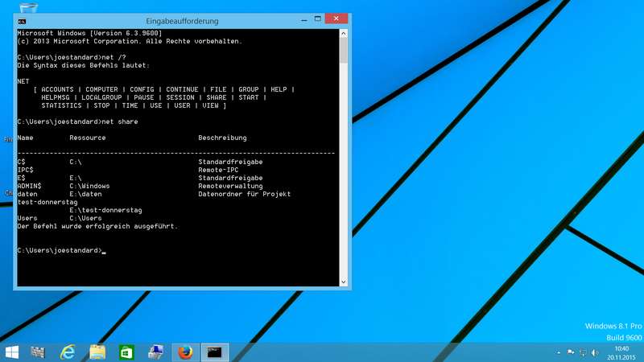Switch to Firefox in the taskbar
This screenshot has height=362, width=644.
(x=185, y=352)
